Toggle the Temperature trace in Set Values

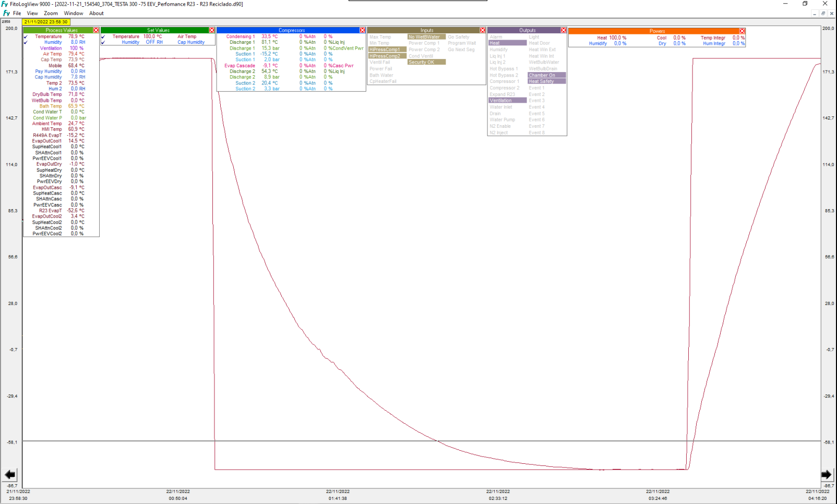point(103,37)
